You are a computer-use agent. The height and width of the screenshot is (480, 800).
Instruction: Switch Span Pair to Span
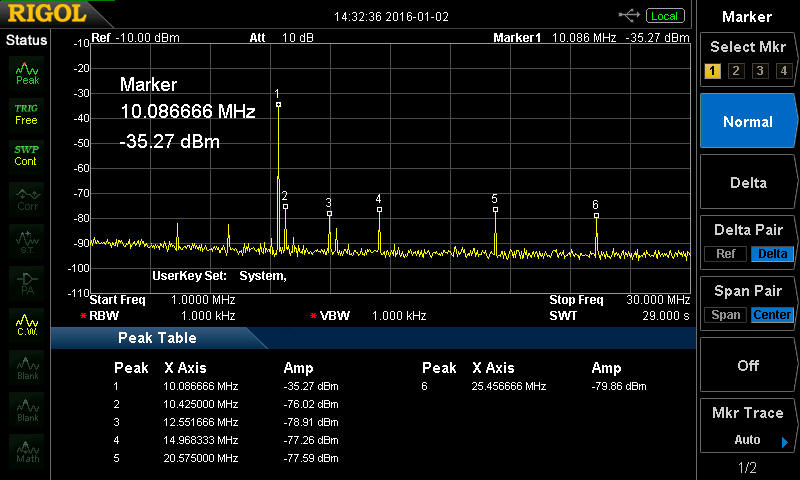coord(725,315)
